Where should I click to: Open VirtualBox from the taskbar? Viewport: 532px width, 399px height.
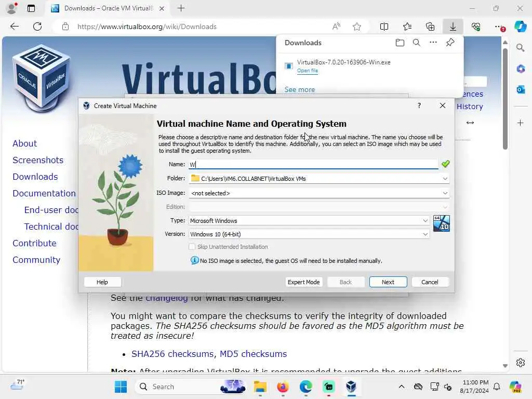click(x=351, y=387)
